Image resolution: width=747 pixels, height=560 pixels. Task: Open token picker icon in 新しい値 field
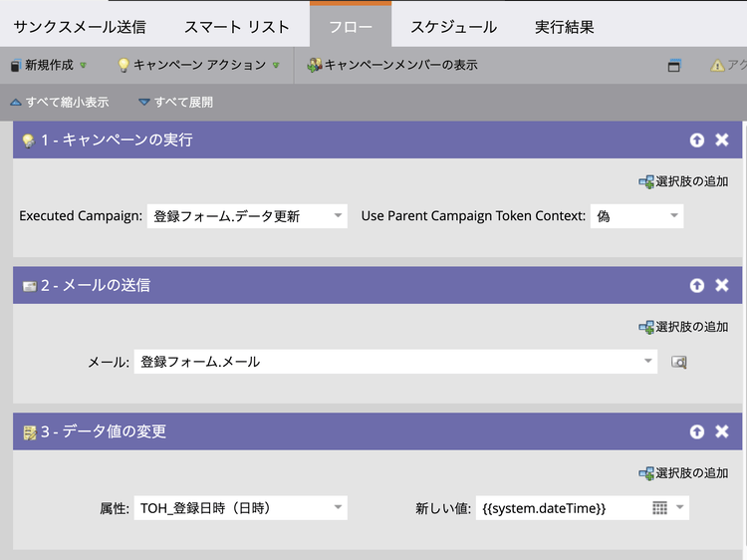click(x=659, y=508)
